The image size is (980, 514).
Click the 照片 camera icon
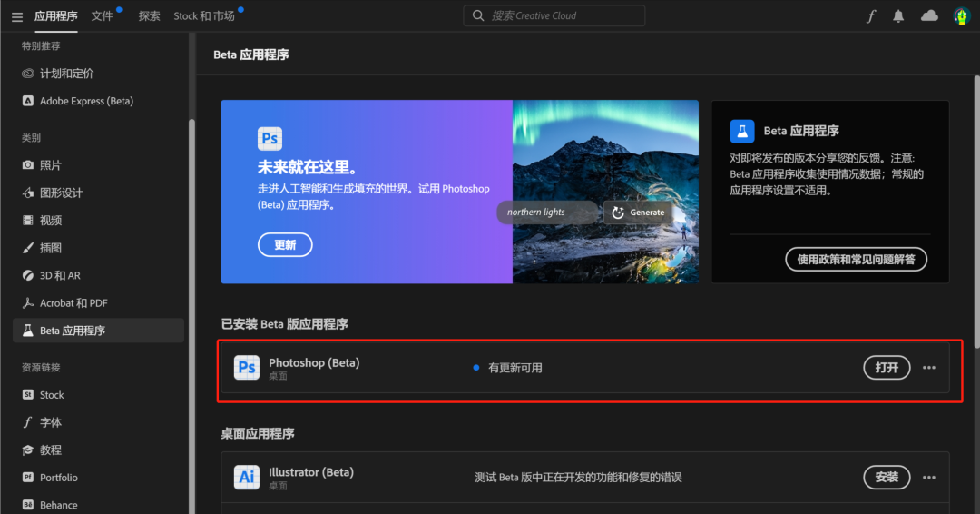click(x=27, y=165)
